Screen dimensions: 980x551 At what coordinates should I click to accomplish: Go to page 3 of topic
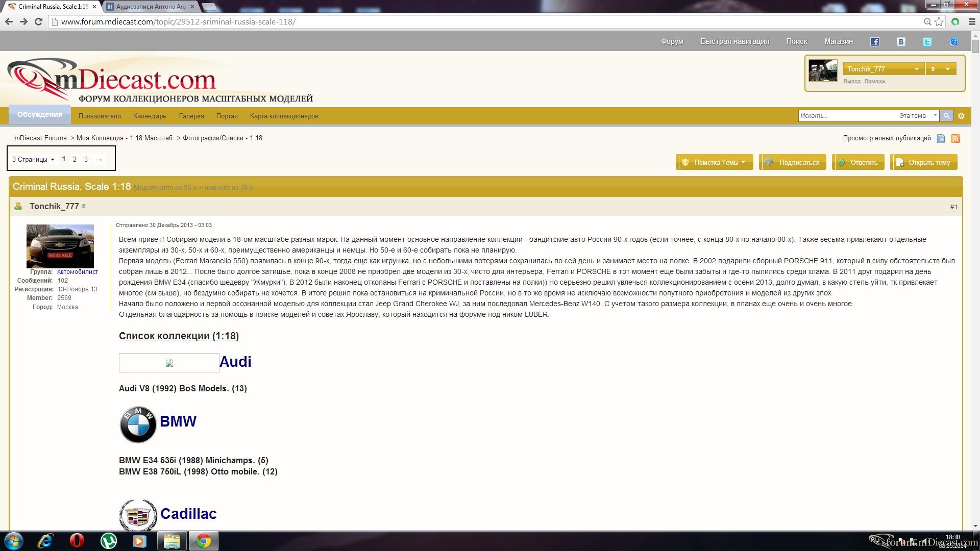pyautogui.click(x=86, y=159)
